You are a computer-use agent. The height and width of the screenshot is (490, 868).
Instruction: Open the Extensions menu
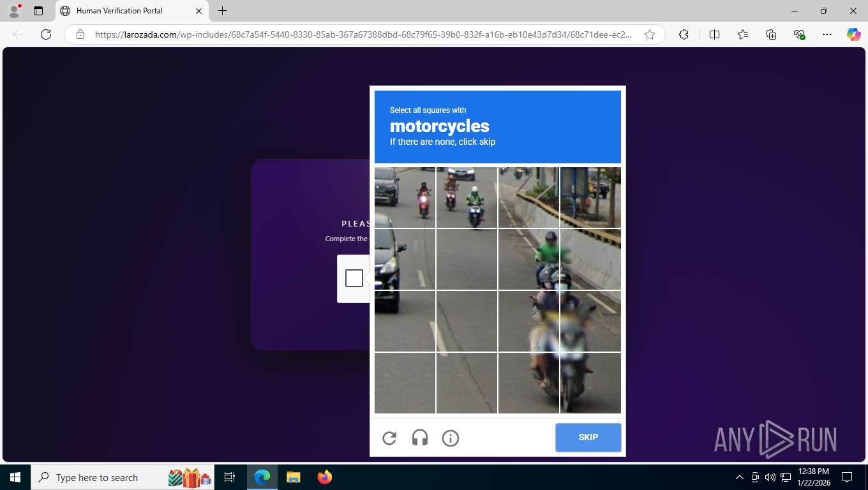coord(684,34)
